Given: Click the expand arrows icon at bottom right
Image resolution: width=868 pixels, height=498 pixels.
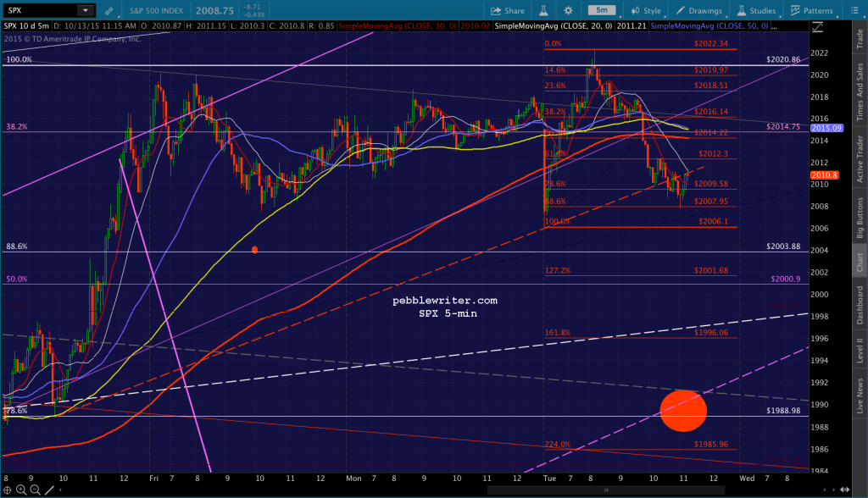Looking at the screenshot, I should (845, 490).
